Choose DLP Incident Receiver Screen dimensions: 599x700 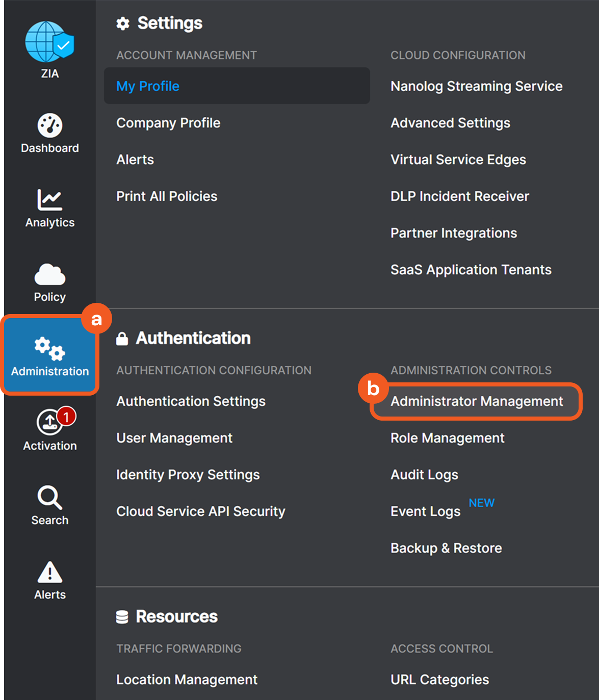(459, 196)
